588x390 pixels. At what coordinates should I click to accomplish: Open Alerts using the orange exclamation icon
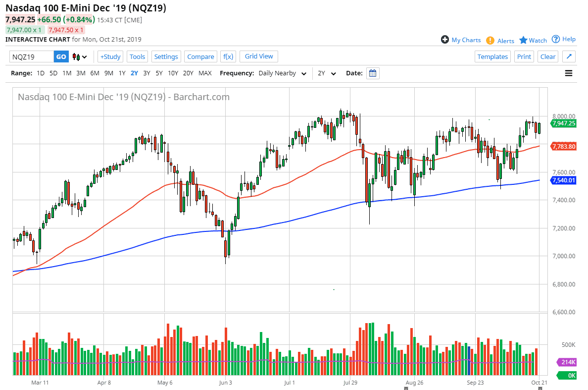tap(490, 41)
